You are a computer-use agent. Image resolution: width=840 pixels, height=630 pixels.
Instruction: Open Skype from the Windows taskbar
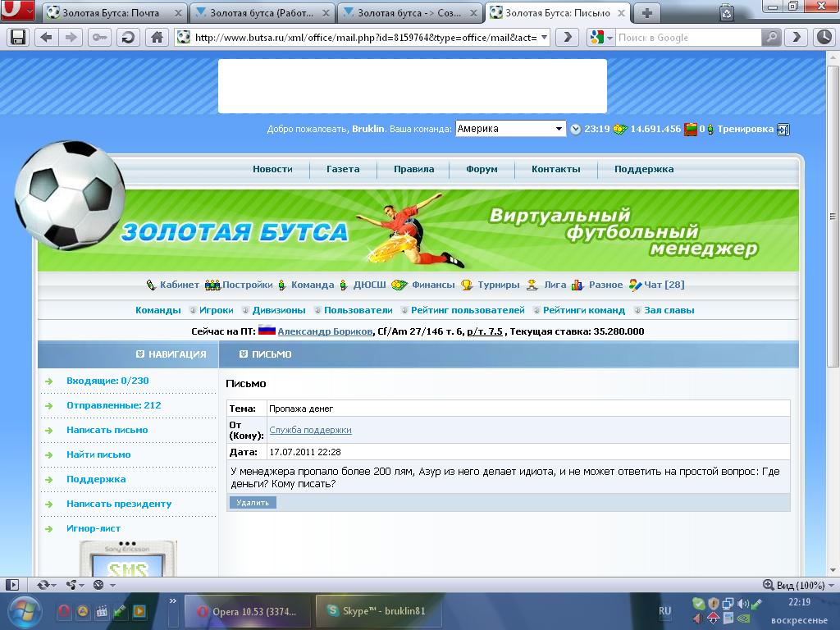pyautogui.click(x=377, y=611)
